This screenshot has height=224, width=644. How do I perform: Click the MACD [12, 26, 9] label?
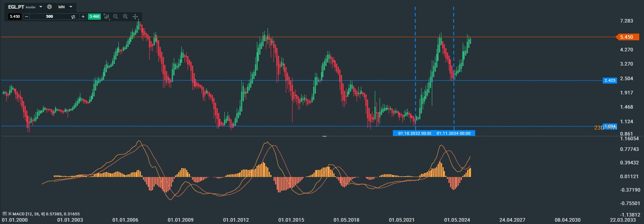[x=29, y=214]
